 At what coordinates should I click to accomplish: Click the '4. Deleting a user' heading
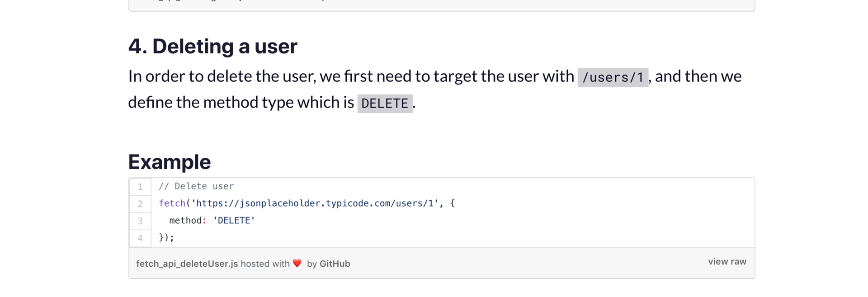212,46
